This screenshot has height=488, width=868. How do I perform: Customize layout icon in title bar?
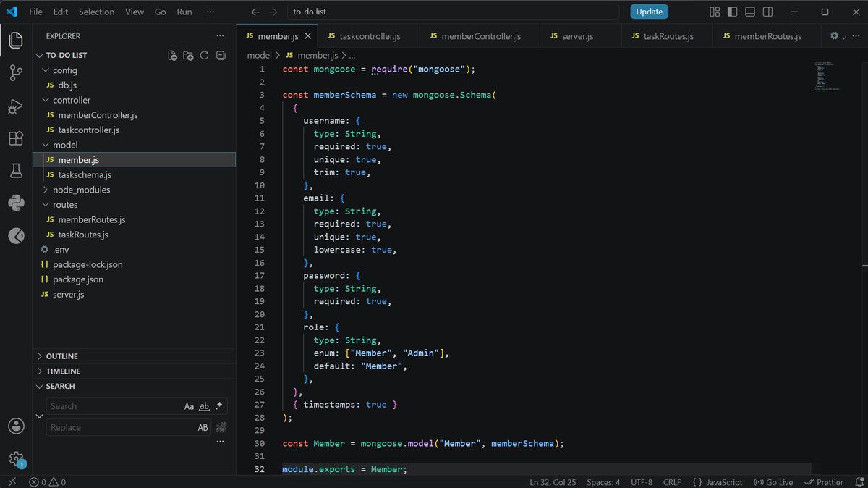point(715,12)
